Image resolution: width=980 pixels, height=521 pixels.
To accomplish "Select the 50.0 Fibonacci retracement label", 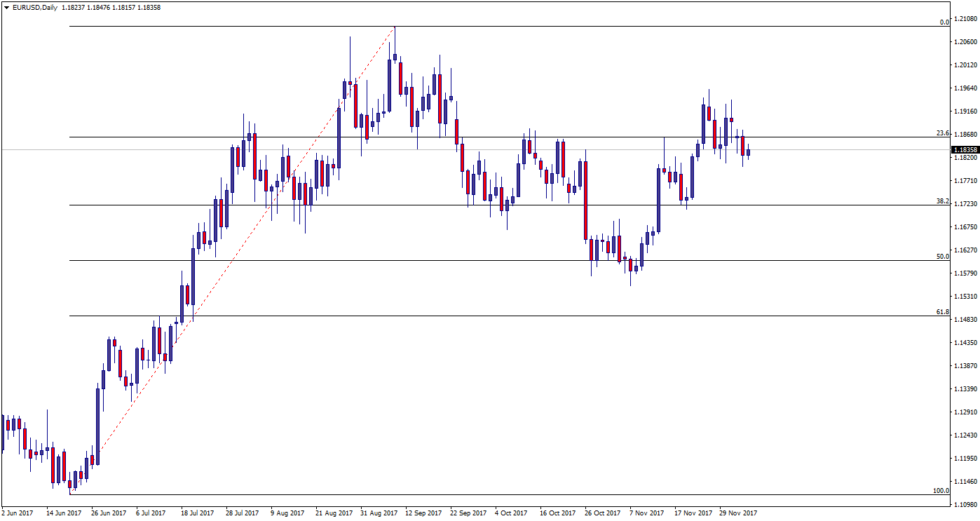I will (x=942, y=257).
